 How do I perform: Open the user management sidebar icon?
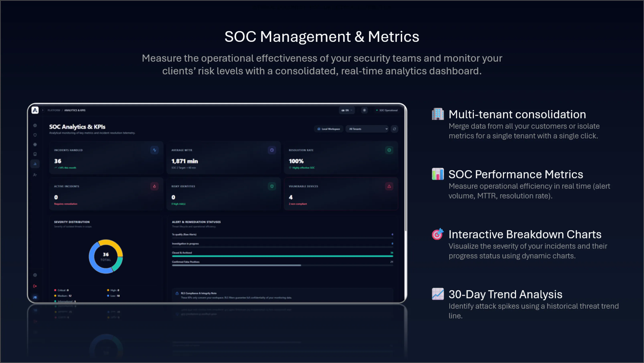tap(35, 175)
